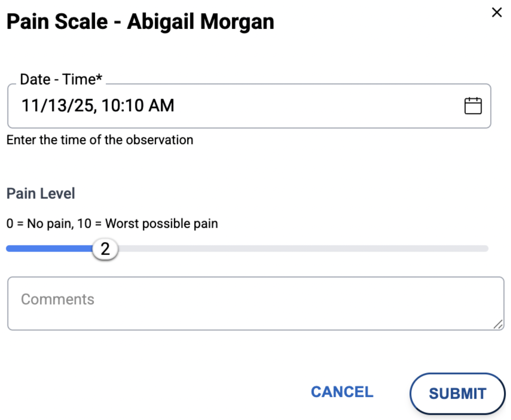511x420 pixels.
Task: Click the patient name Abigail Morgan in title
Action: [200, 22]
